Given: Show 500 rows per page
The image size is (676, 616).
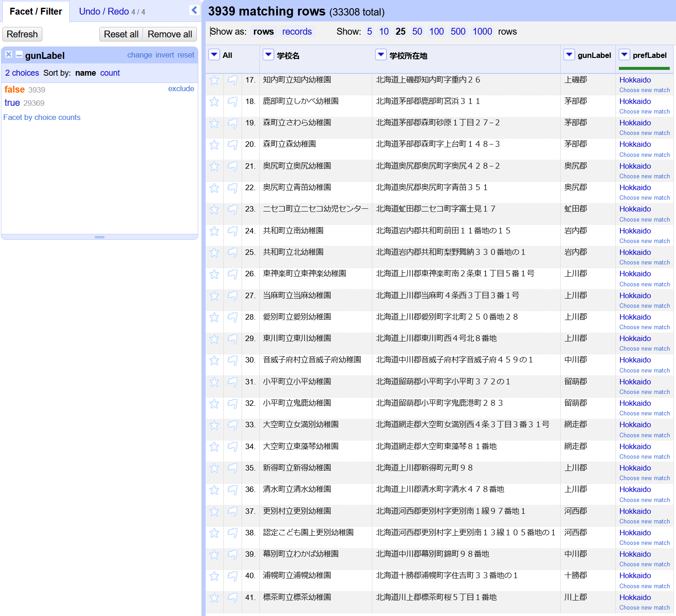Looking at the screenshot, I should (x=458, y=31).
